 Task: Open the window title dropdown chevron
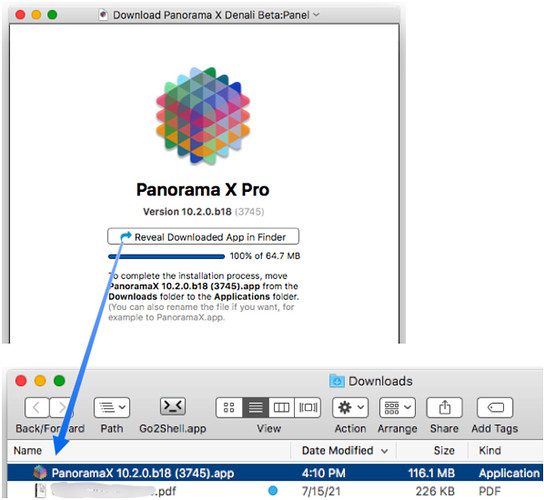tap(316, 15)
